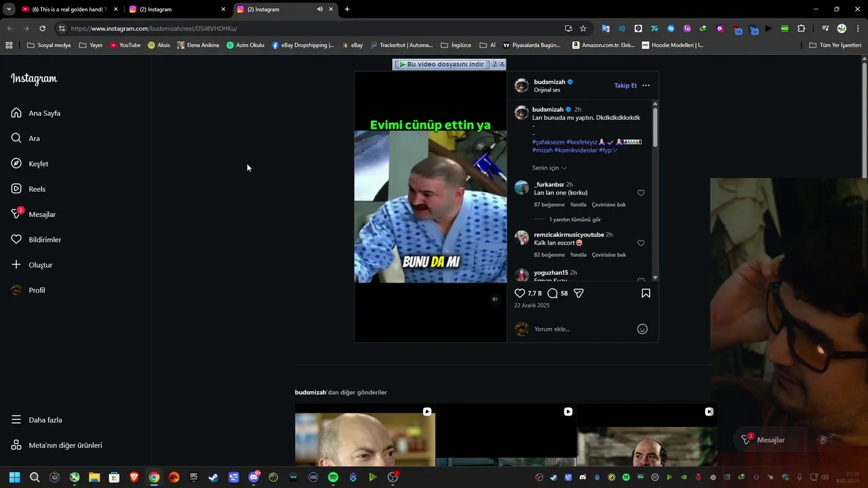The width and height of the screenshot is (868, 488).
Task: Expand the Senin için comment filter
Action: click(x=549, y=167)
